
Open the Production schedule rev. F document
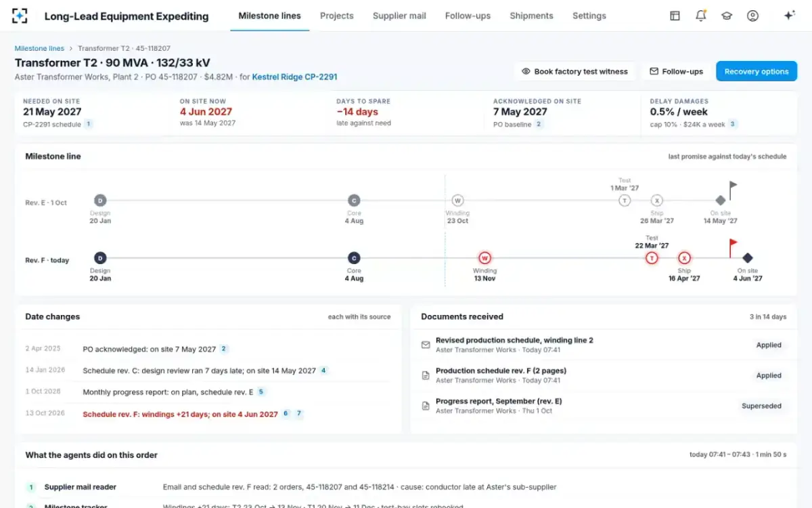coord(501,371)
